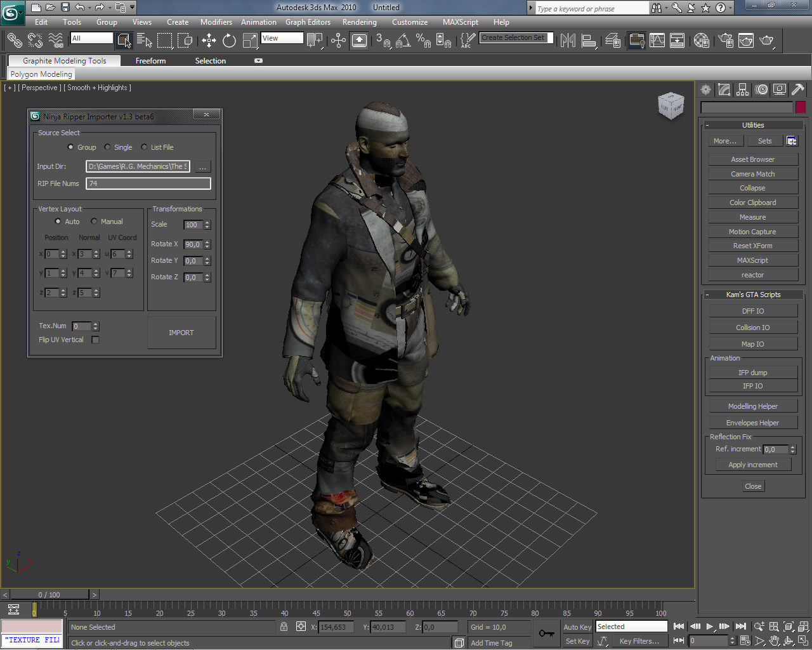Image resolution: width=812 pixels, height=650 pixels.
Task: Switch to the Display command panel
Action: click(780, 90)
